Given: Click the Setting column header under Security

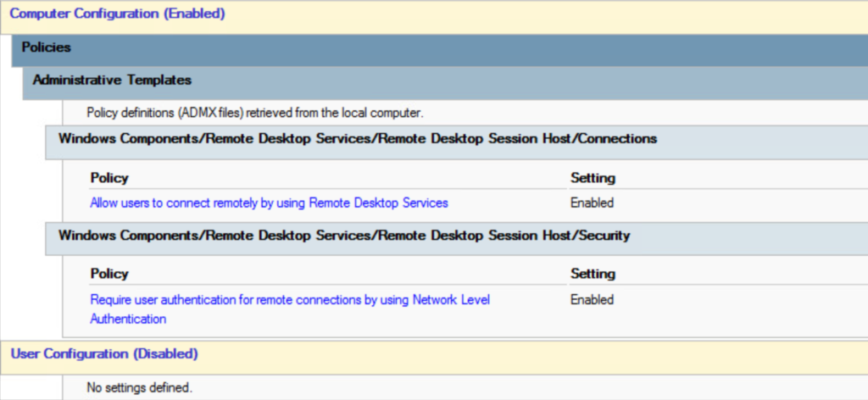Looking at the screenshot, I should click(x=593, y=275).
